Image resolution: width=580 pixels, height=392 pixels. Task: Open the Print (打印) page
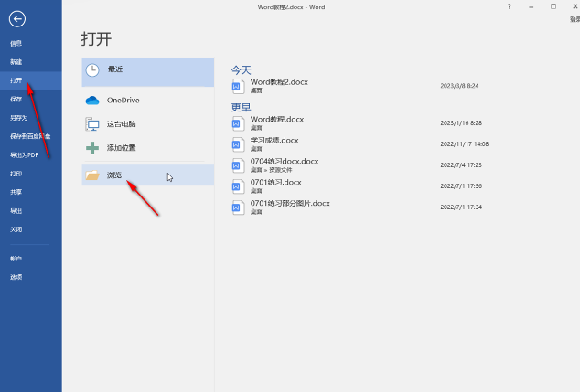point(31,174)
